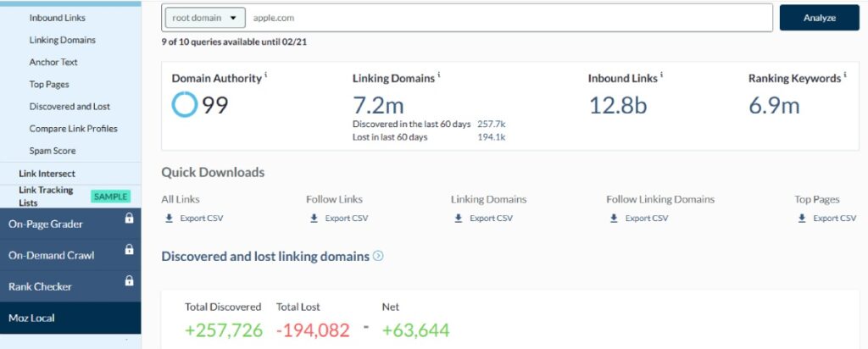Go to Top Pages in the sidebar

point(49,84)
